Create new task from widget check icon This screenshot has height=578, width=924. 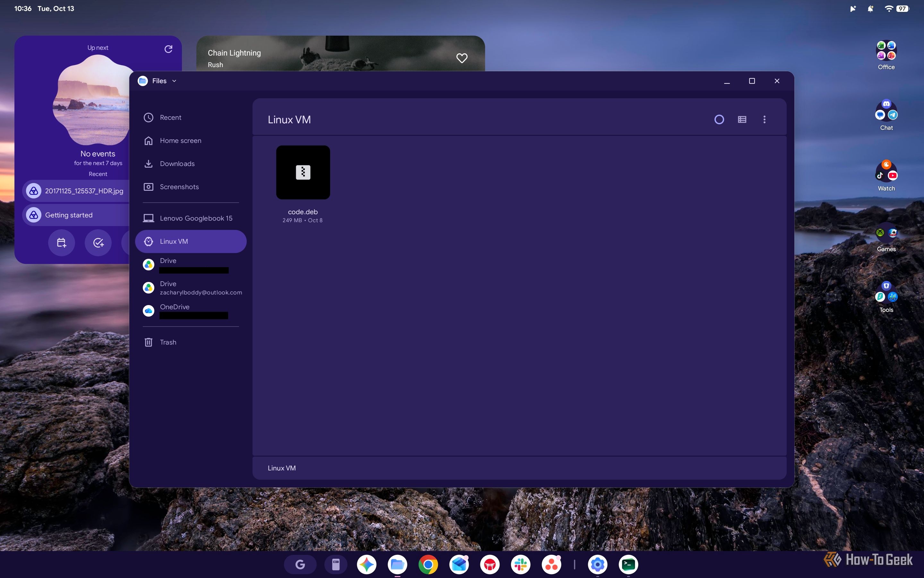tap(98, 243)
